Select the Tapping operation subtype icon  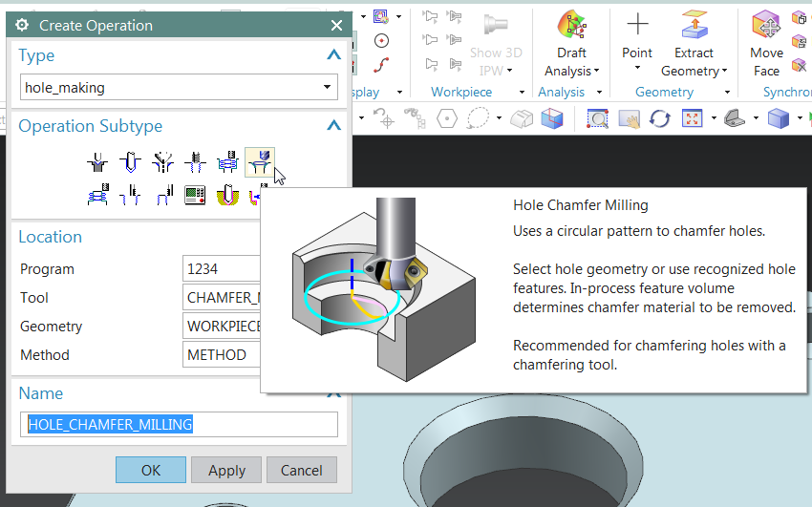pyautogui.click(x=195, y=162)
